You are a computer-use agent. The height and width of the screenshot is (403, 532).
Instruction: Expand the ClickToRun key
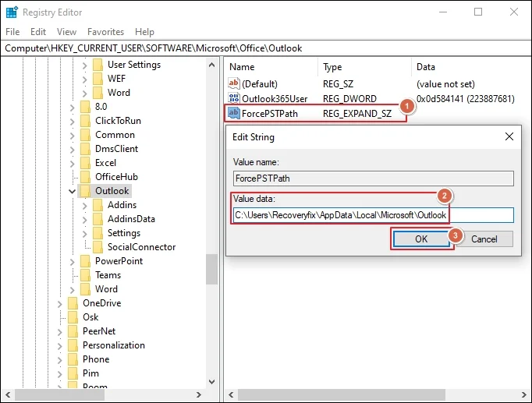tap(73, 122)
